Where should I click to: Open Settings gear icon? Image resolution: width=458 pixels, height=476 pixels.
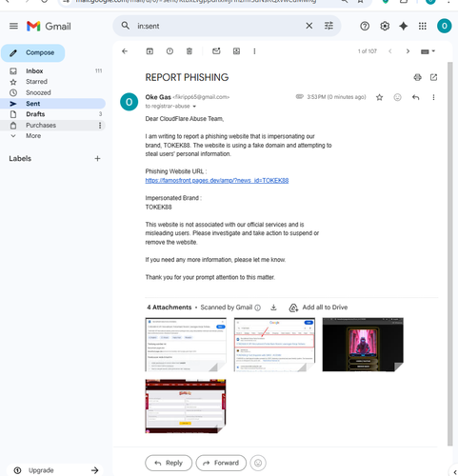coord(385,26)
